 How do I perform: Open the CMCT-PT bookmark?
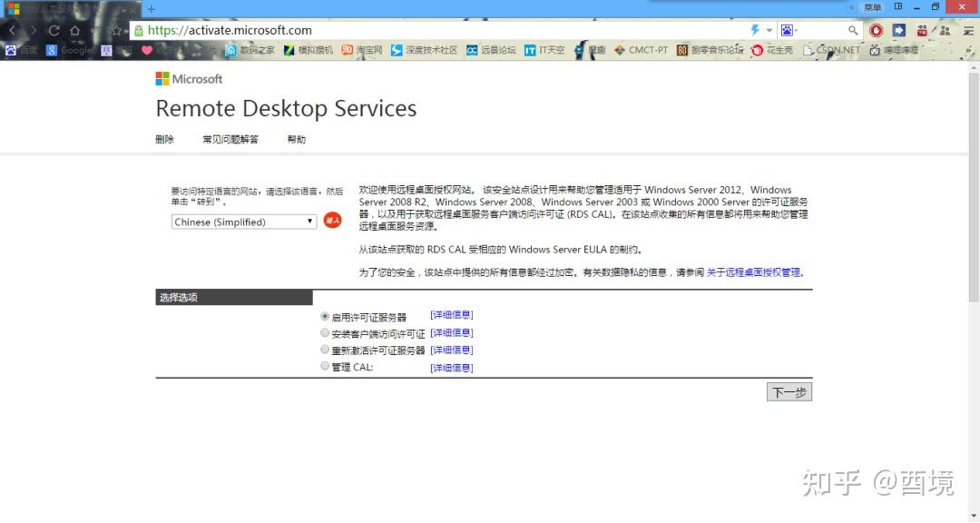(x=642, y=50)
